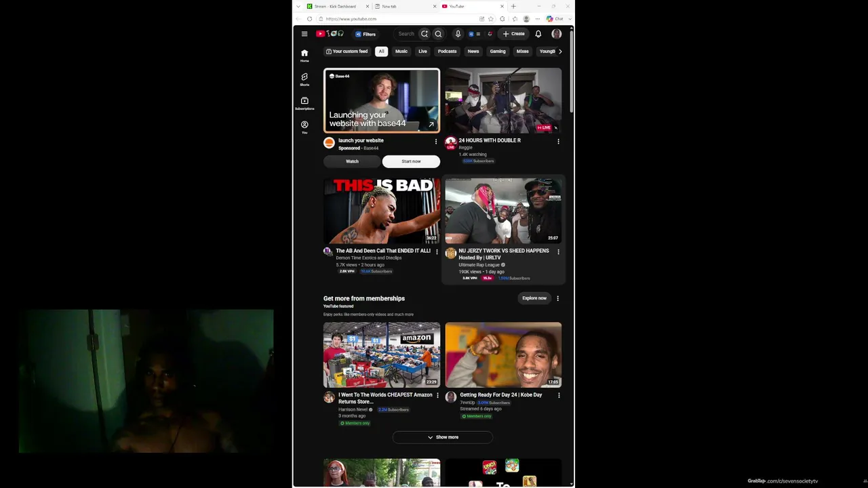The width and height of the screenshot is (868, 488).
Task: Click the Explore now button
Action: point(534,298)
